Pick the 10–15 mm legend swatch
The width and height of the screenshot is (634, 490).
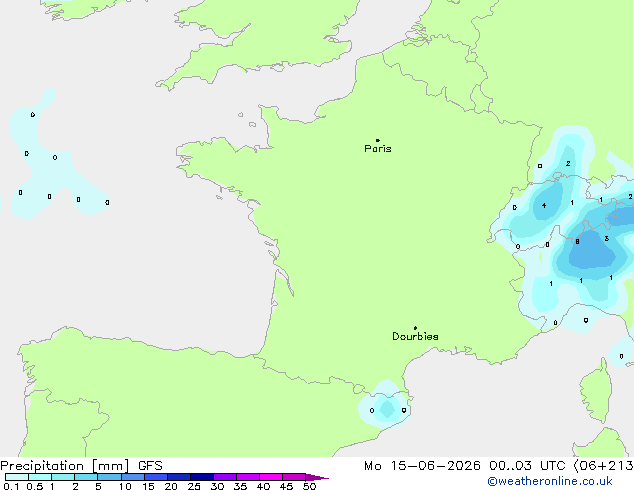pyautogui.click(x=132, y=477)
